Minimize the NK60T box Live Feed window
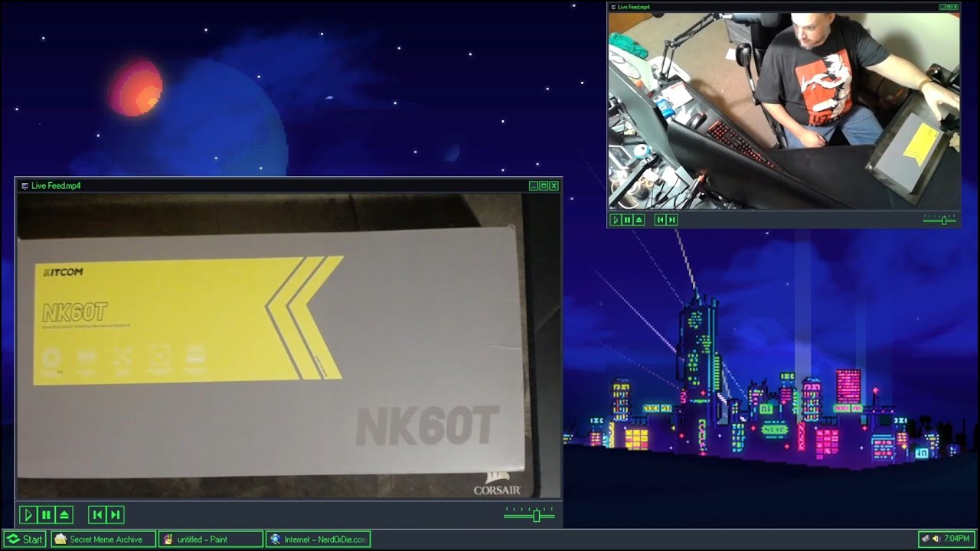Viewport: 980px width, 551px height. pos(534,186)
